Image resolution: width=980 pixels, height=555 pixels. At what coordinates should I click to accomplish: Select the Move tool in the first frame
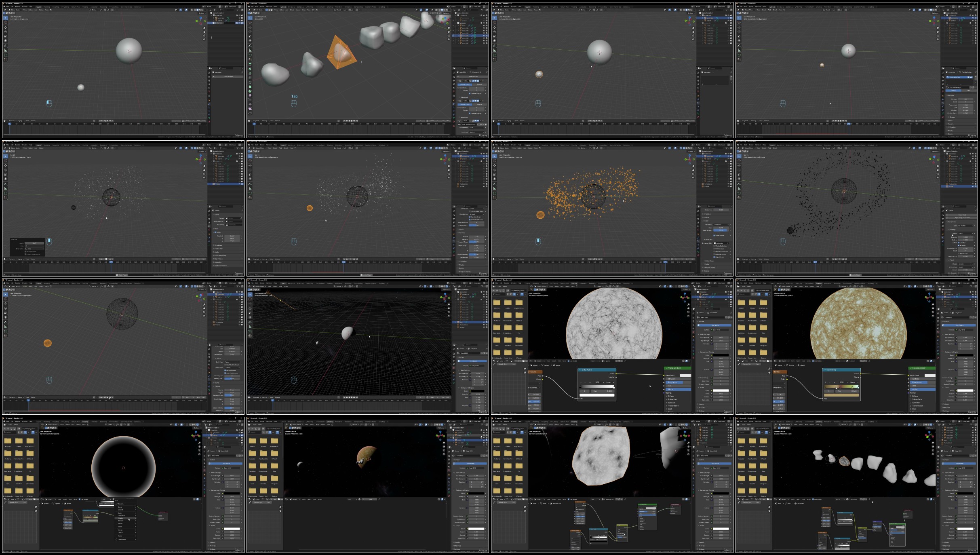click(6, 27)
